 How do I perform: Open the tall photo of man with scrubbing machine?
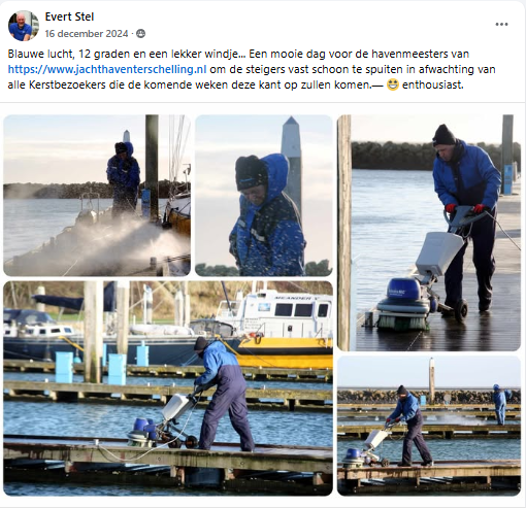[429, 233]
